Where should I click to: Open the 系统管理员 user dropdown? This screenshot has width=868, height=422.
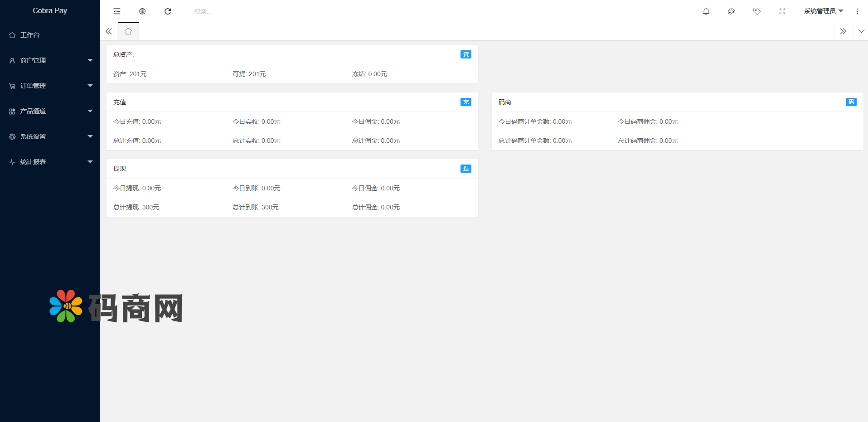[823, 11]
